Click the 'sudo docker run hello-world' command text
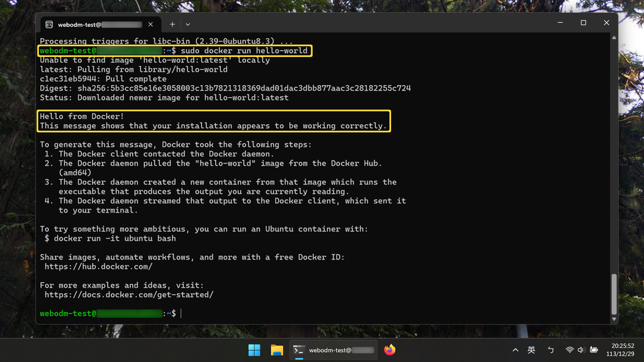 click(x=244, y=51)
